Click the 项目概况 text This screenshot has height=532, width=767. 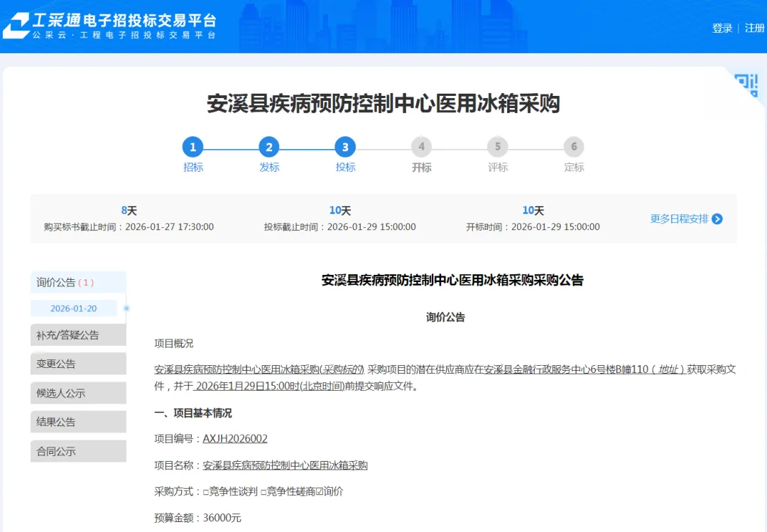(x=174, y=344)
